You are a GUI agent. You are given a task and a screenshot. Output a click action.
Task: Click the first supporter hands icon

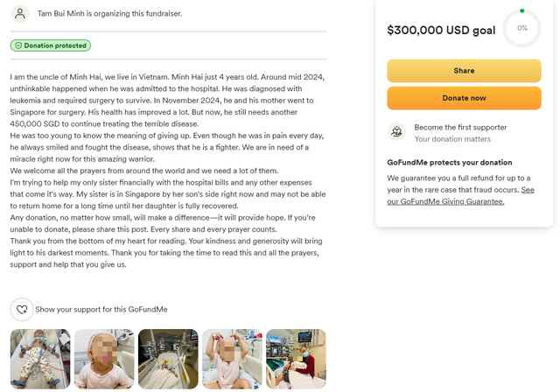click(396, 132)
